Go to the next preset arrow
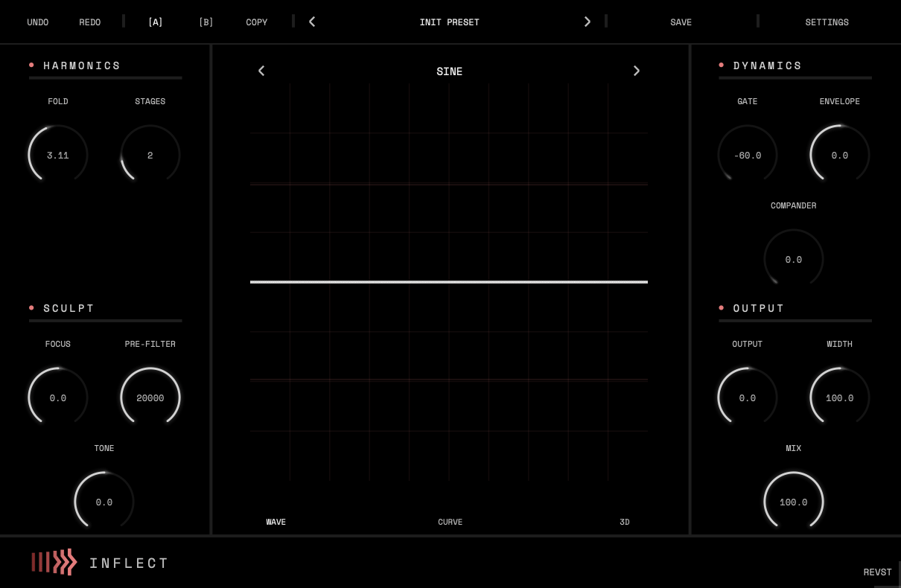Image resolution: width=901 pixels, height=588 pixels. pyautogui.click(x=588, y=22)
